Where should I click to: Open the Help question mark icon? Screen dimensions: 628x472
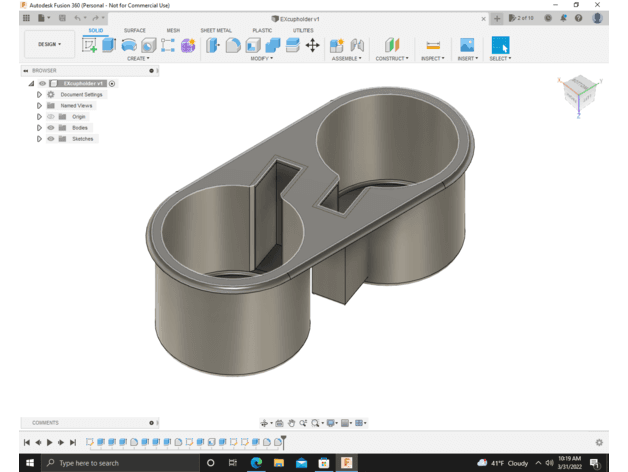579,18
